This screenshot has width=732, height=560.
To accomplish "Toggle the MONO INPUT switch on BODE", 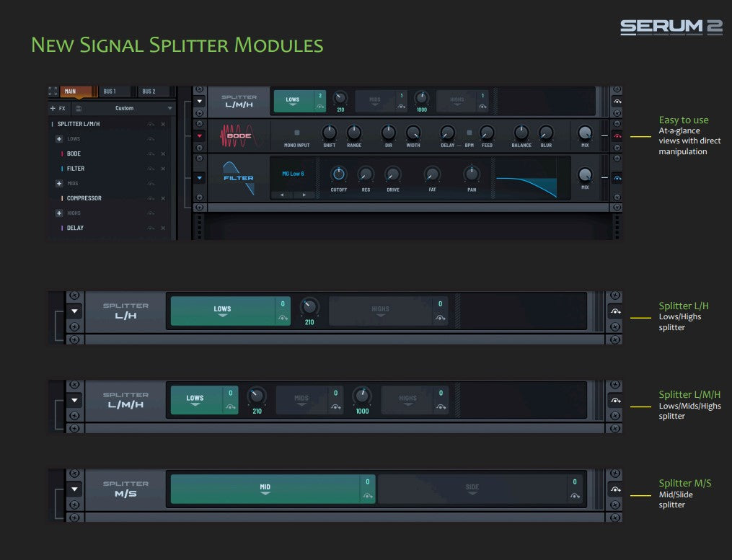I will [297, 133].
